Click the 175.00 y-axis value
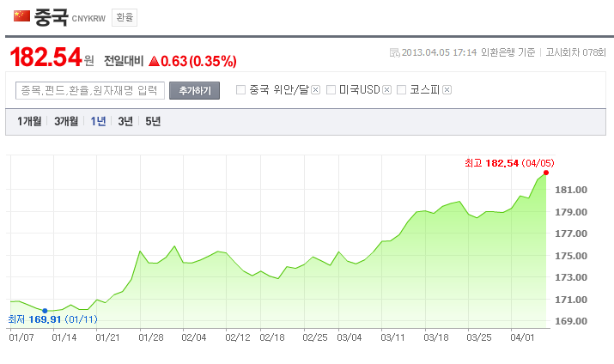This screenshot has width=614, height=364. click(x=571, y=256)
